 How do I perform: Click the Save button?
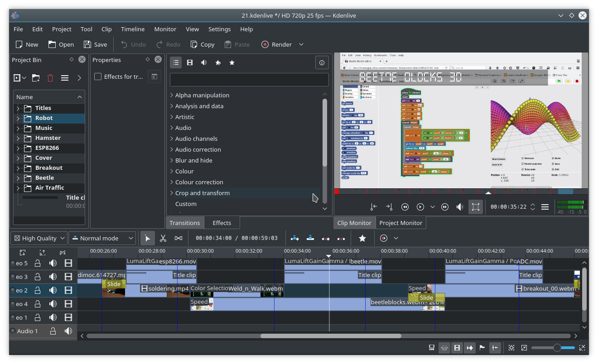tap(95, 44)
